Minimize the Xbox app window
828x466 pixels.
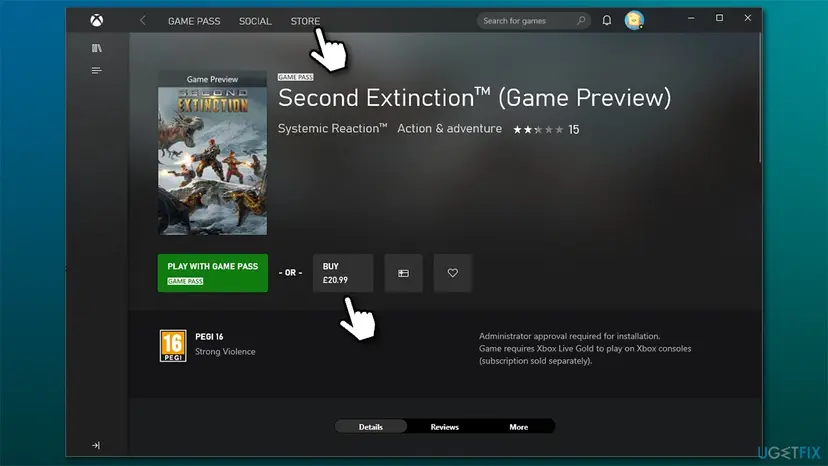[x=691, y=18]
